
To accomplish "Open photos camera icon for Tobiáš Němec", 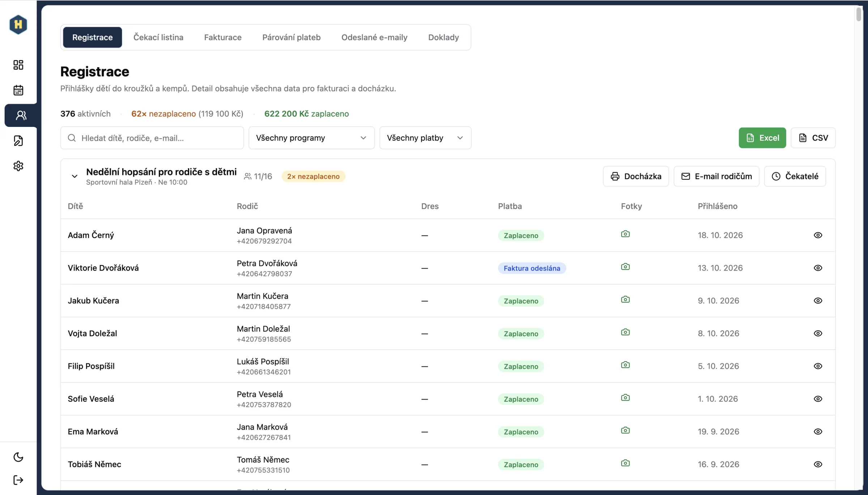I will pyautogui.click(x=625, y=463).
